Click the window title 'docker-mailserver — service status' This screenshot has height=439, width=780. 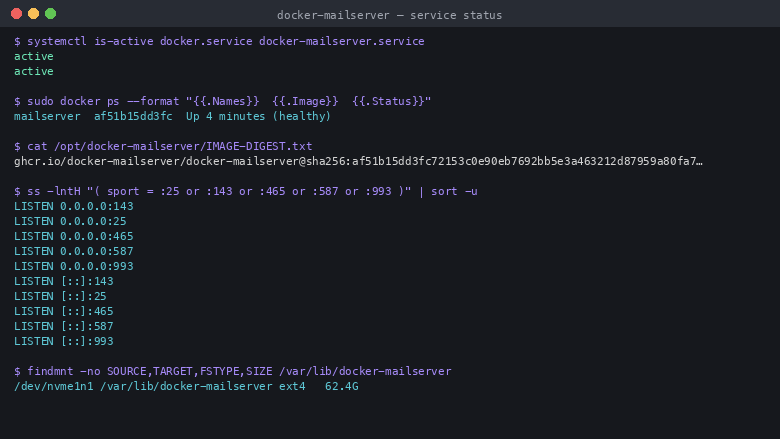coord(390,15)
